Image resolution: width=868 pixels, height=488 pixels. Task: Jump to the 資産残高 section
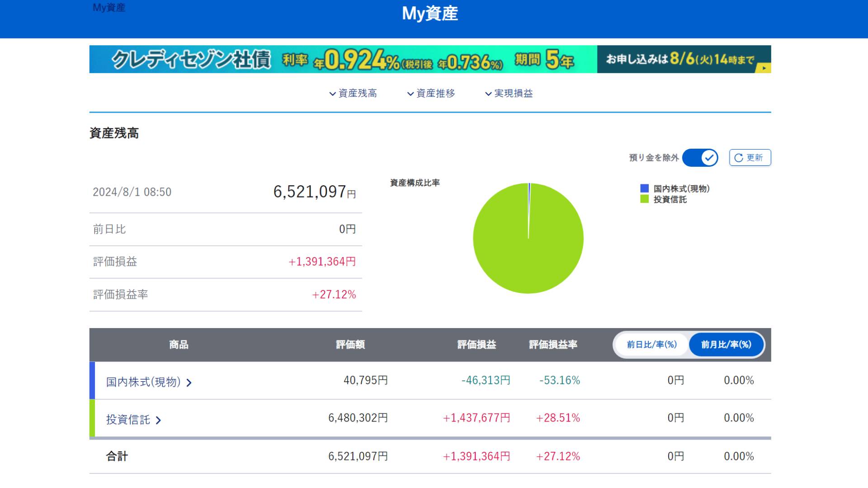pos(353,94)
